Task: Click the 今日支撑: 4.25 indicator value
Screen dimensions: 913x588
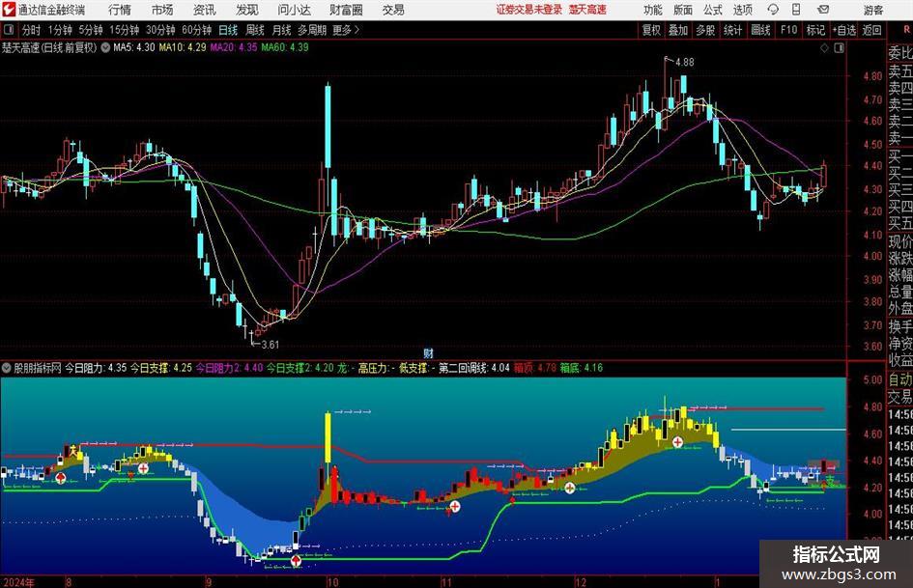Action: click(160, 368)
